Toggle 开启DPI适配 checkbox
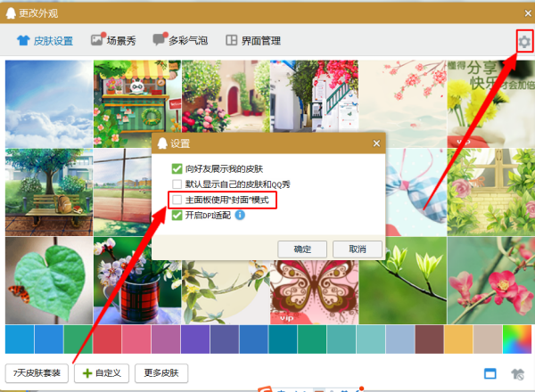 [x=177, y=215]
